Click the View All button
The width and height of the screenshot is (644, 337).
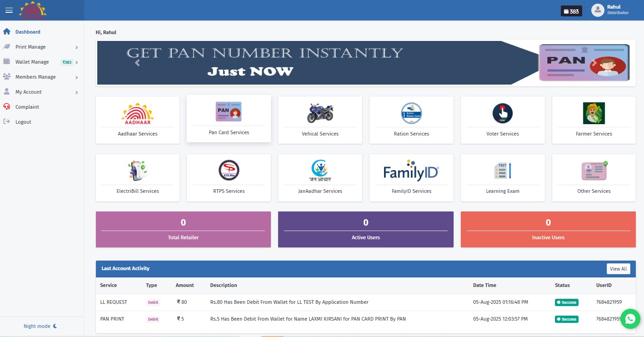618,268
